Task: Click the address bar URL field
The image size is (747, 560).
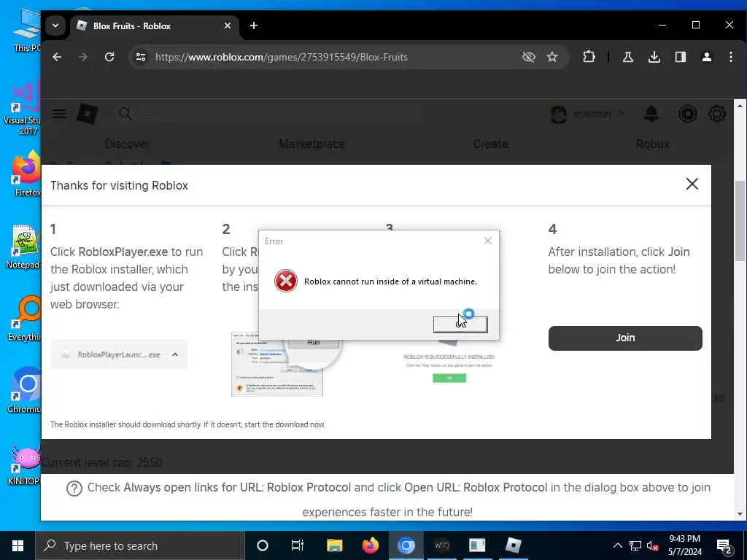Action: pyautogui.click(x=333, y=57)
